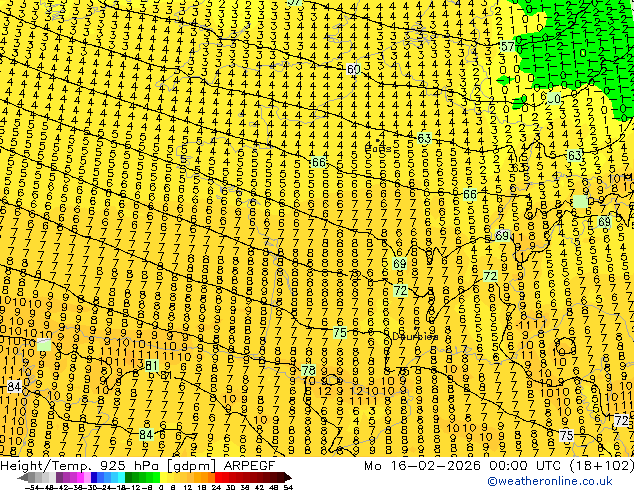
Task: Pick the cyan swatch next to the dark green
Action: pyautogui.click(x=122, y=477)
